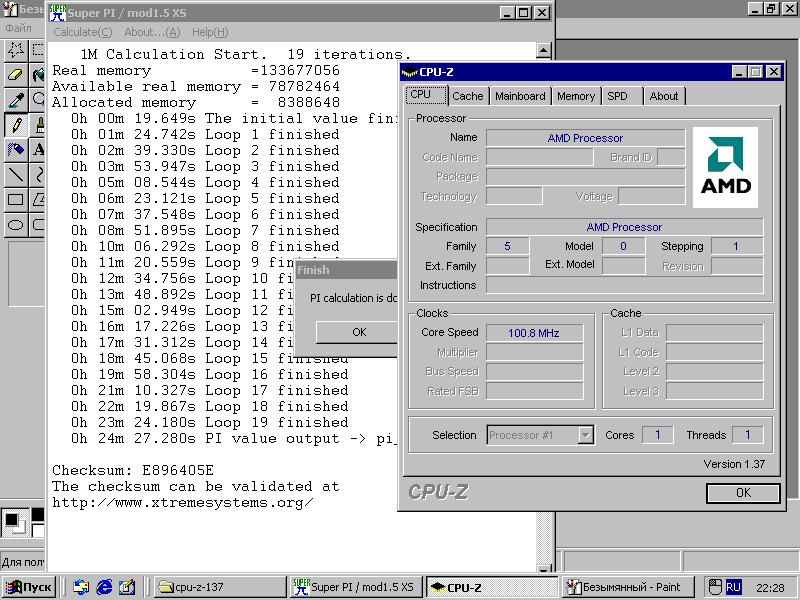The width and height of the screenshot is (800, 600).
Task: Click the Model value 0 field
Action: pyautogui.click(x=623, y=246)
